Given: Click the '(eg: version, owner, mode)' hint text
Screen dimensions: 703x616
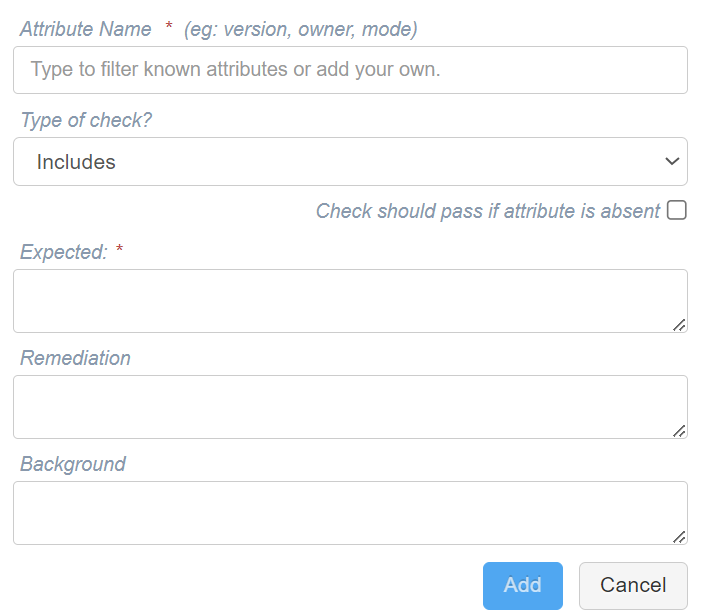Looking at the screenshot, I should coord(300,30).
